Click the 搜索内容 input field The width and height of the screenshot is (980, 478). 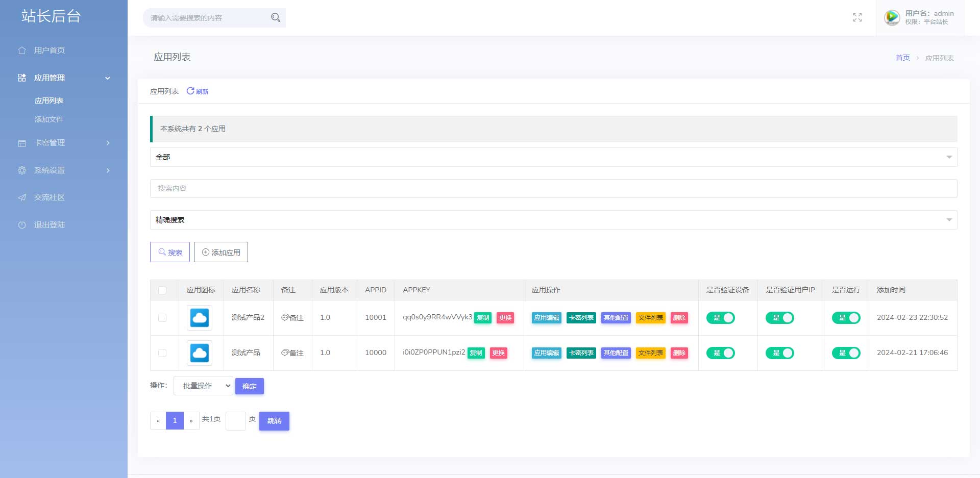point(553,188)
